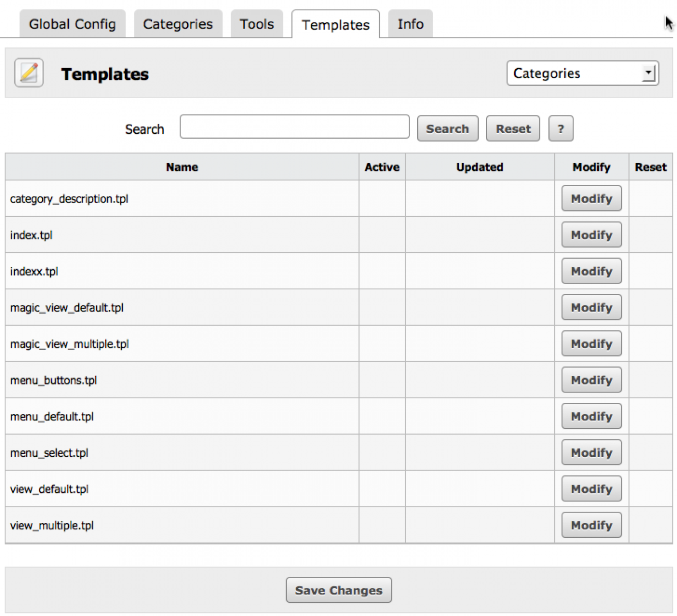The height and width of the screenshot is (616, 677).
Task: Modify the menu_buttons.tpl template
Action: click(x=591, y=380)
